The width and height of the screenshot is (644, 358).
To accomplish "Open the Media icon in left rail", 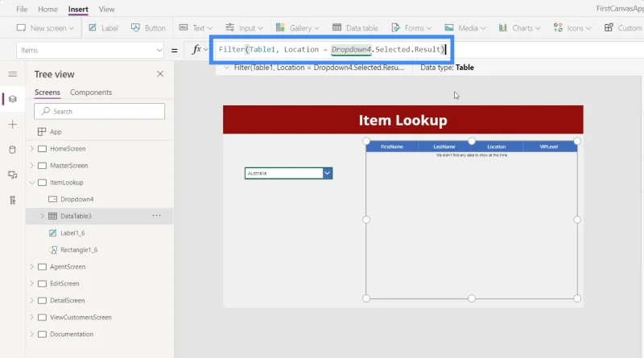I will [x=13, y=175].
